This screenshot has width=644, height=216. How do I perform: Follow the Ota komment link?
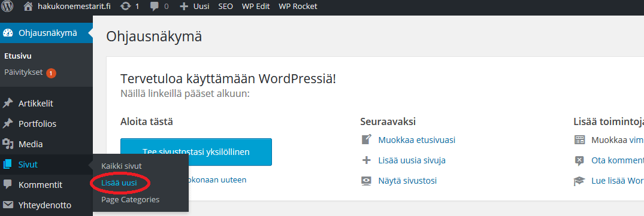(618, 160)
